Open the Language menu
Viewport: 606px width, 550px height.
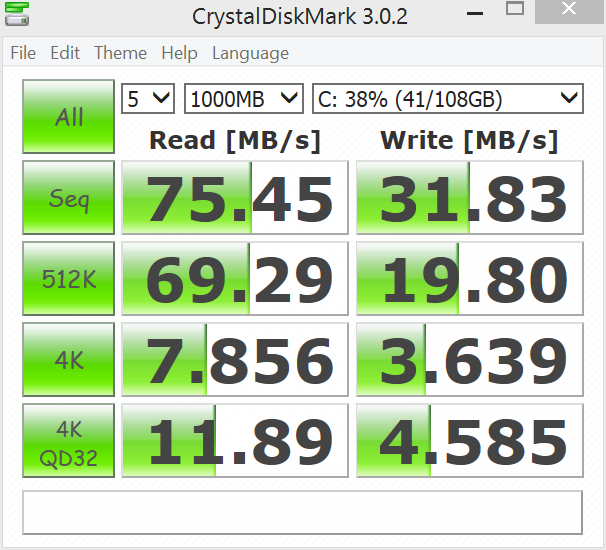[x=250, y=53]
